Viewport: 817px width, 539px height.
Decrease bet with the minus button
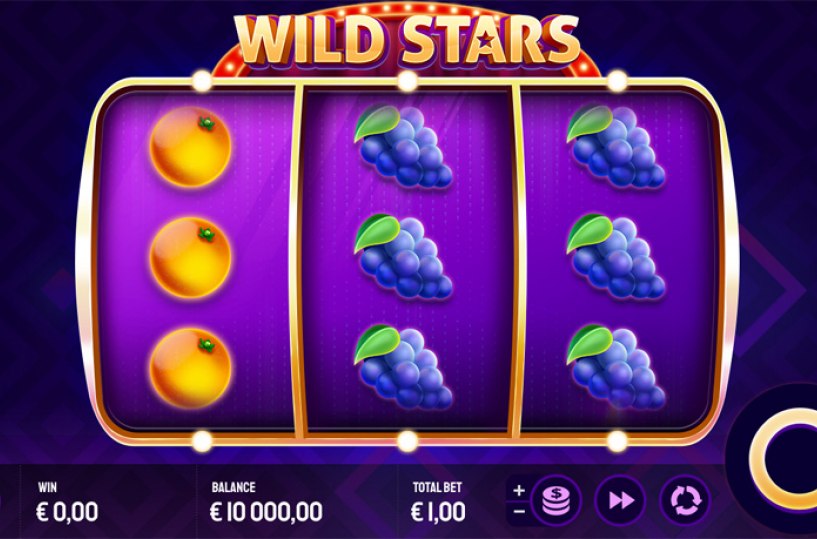(519, 512)
